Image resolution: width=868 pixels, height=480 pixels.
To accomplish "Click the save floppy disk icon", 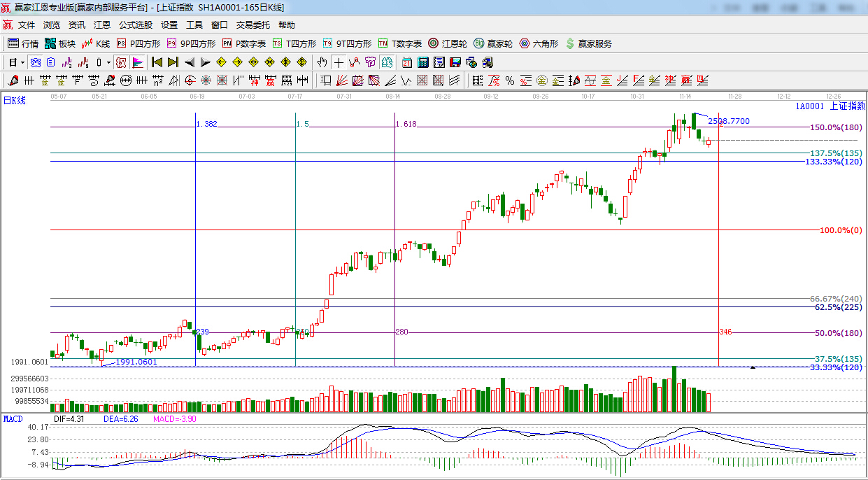I will [x=455, y=62].
